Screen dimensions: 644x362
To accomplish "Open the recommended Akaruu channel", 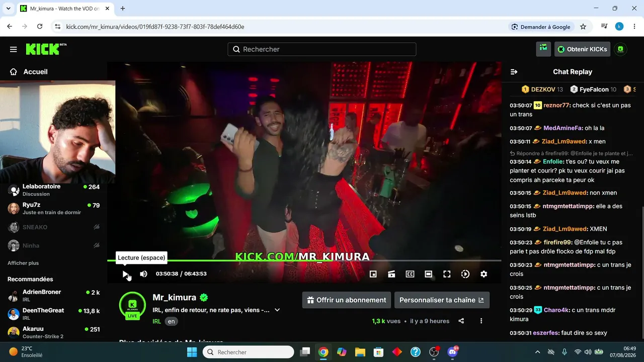I will pos(53,332).
